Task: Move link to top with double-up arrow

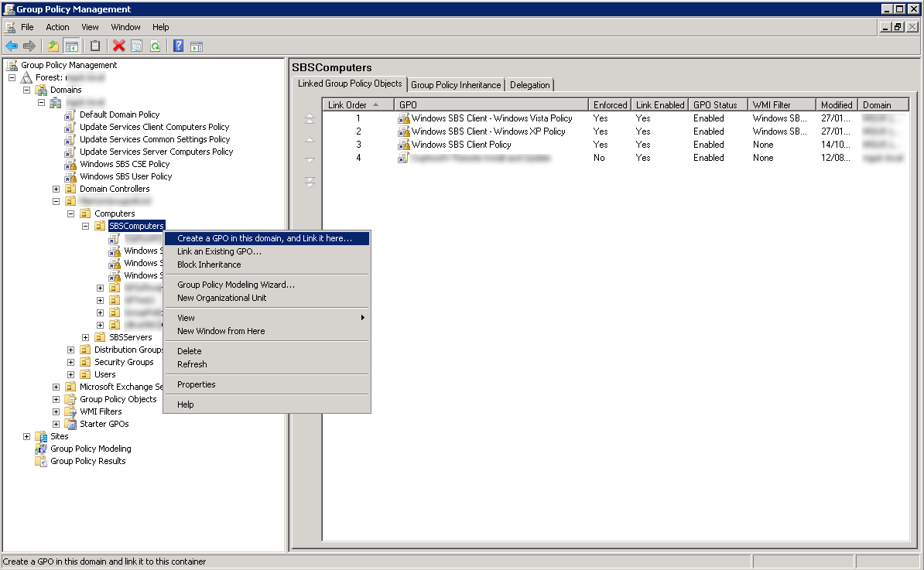Action: coord(310,119)
